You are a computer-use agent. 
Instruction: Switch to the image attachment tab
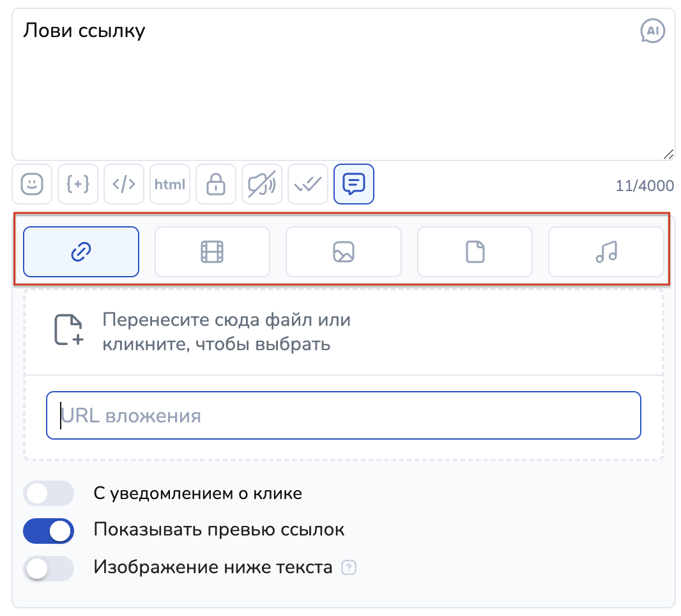[x=344, y=252]
